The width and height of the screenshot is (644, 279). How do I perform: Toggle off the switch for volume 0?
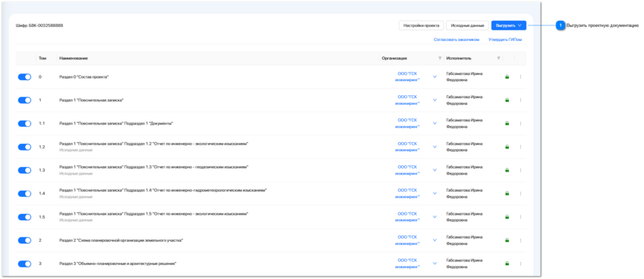point(25,77)
